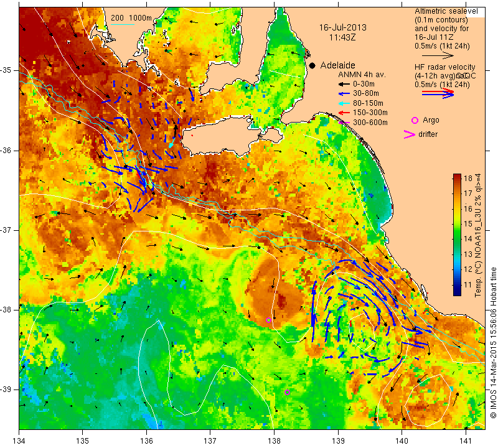Click the IMOS copyright timestamp text
498x448 pixels.
pos(493,342)
